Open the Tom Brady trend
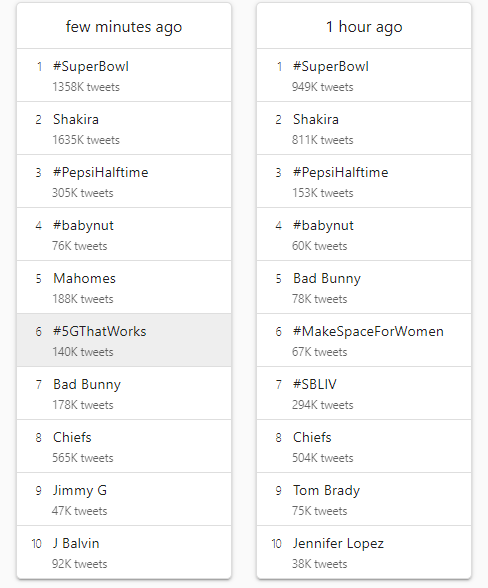Image resolution: width=488 pixels, height=588 pixels. (364, 499)
